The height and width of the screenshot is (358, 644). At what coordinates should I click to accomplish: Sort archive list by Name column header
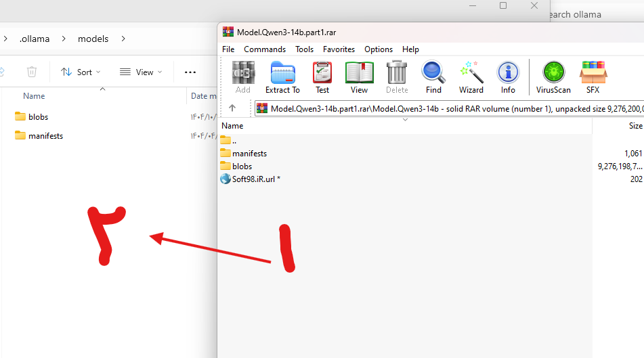pyautogui.click(x=233, y=126)
